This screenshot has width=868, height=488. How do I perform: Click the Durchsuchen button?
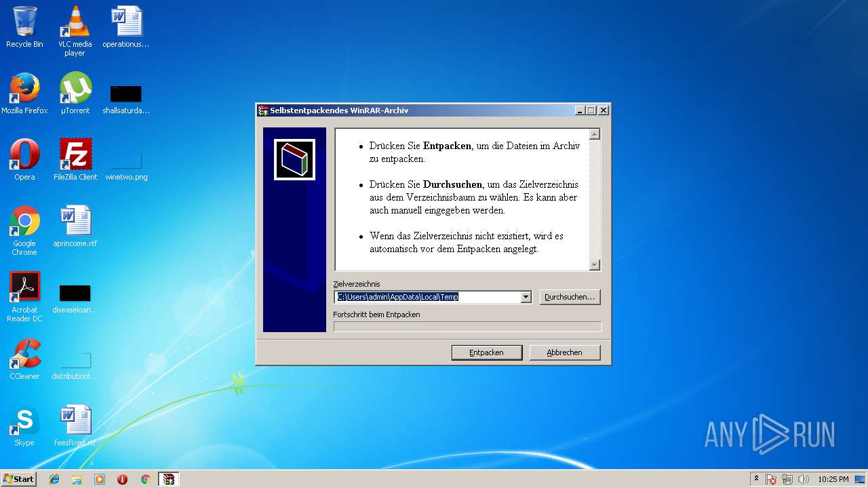pos(570,297)
